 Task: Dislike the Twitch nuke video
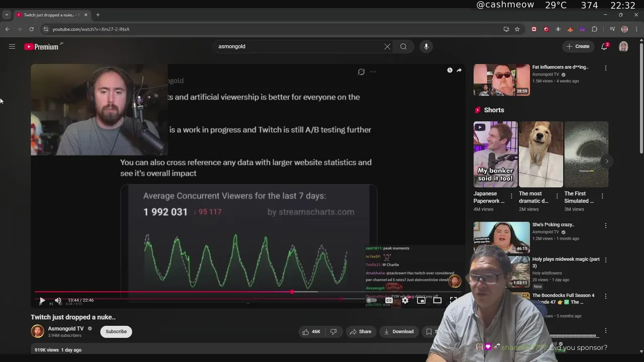(333, 332)
